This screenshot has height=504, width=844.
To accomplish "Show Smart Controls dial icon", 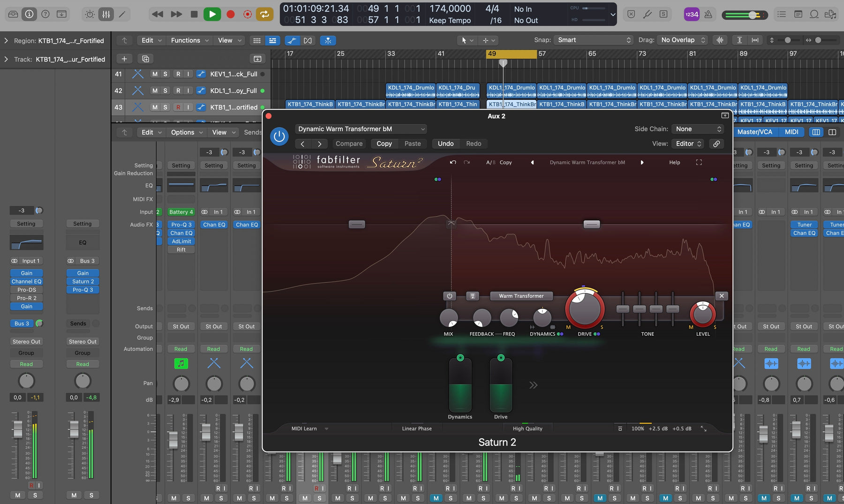I will coord(90,14).
